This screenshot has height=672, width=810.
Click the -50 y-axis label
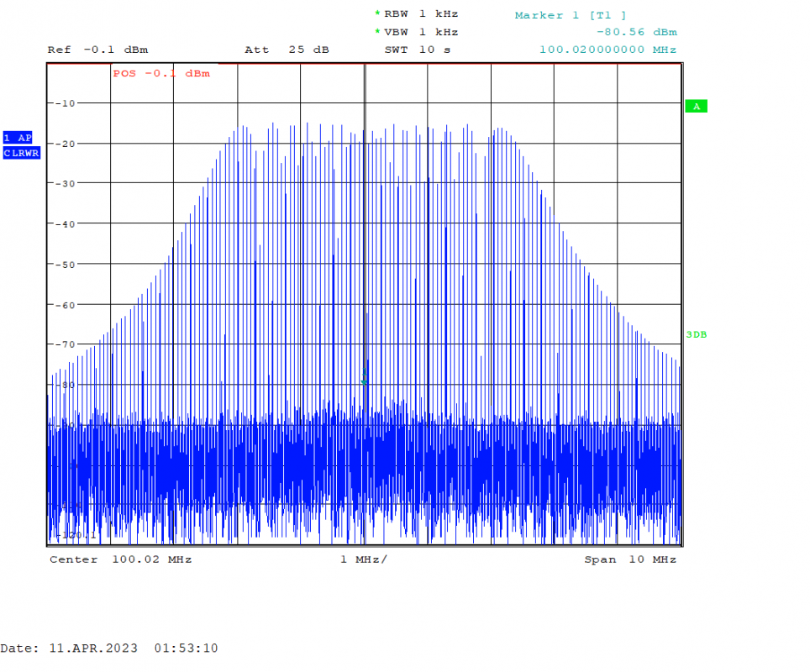(65, 265)
